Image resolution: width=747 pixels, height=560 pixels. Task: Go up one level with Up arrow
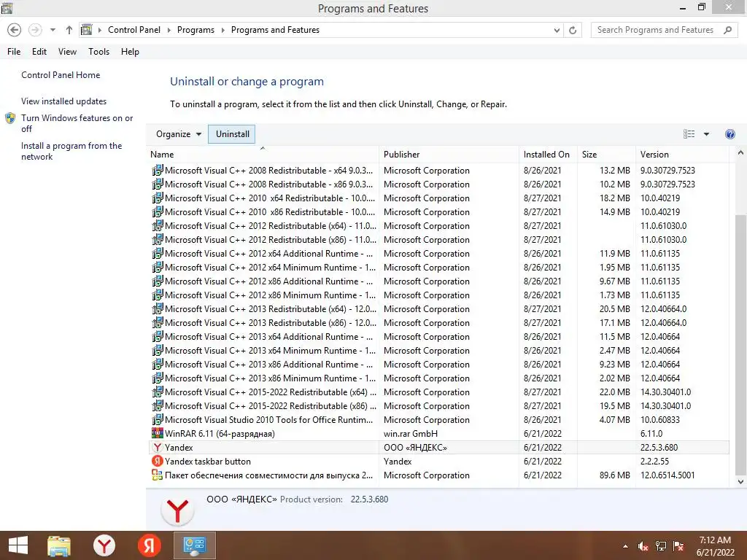point(69,30)
